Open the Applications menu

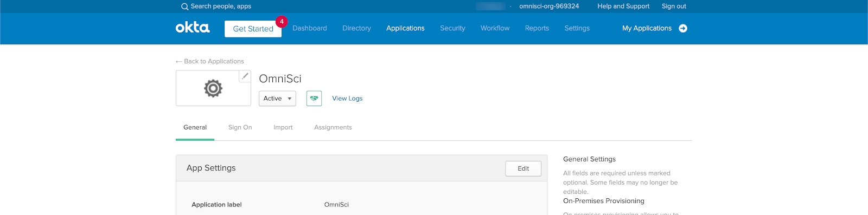click(405, 28)
